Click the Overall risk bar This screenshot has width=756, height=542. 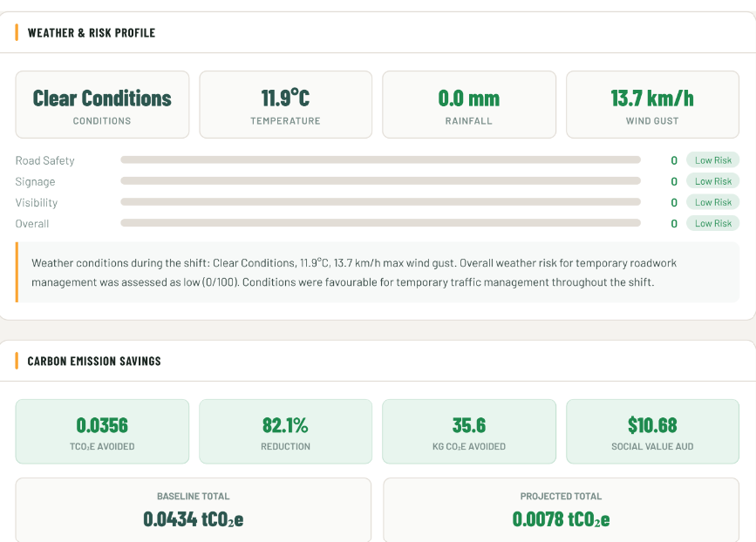click(x=380, y=223)
